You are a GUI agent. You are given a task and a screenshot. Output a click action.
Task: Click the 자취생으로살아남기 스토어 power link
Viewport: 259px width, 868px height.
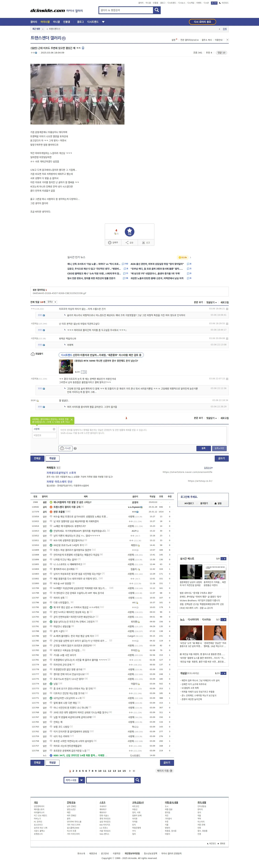61,473
